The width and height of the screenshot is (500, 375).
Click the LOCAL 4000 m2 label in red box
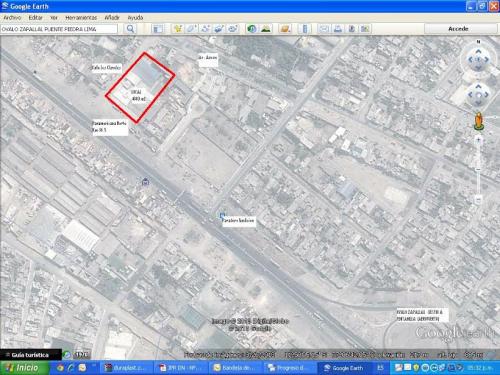(138, 95)
